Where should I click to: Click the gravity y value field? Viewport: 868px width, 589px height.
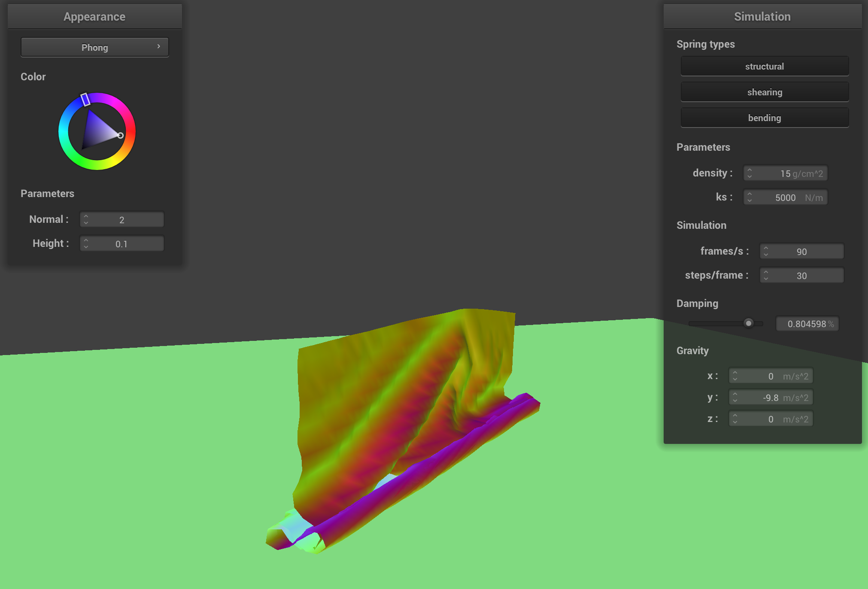771,398
